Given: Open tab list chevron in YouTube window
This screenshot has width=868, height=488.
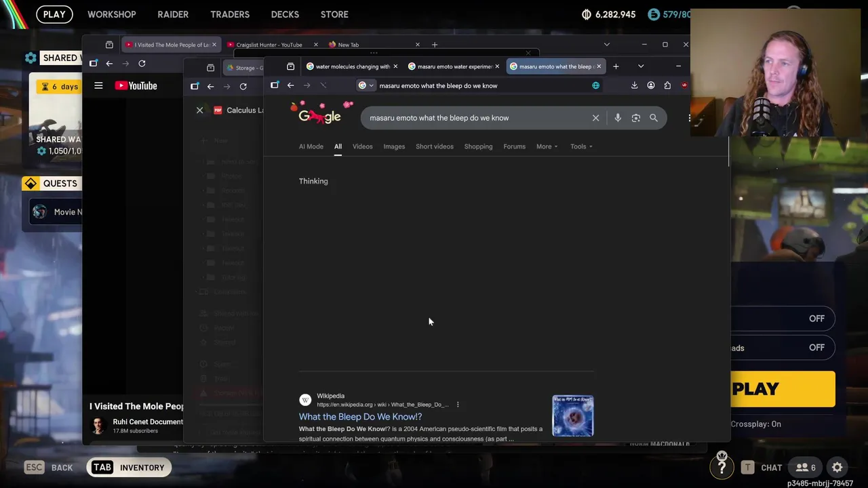Looking at the screenshot, I should [x=606, y=45].
